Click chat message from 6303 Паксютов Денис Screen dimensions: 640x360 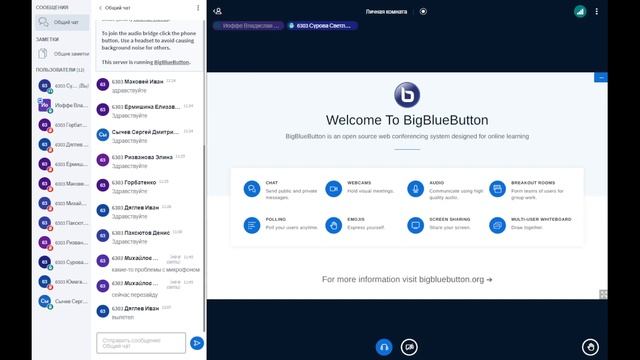[148, 237]
